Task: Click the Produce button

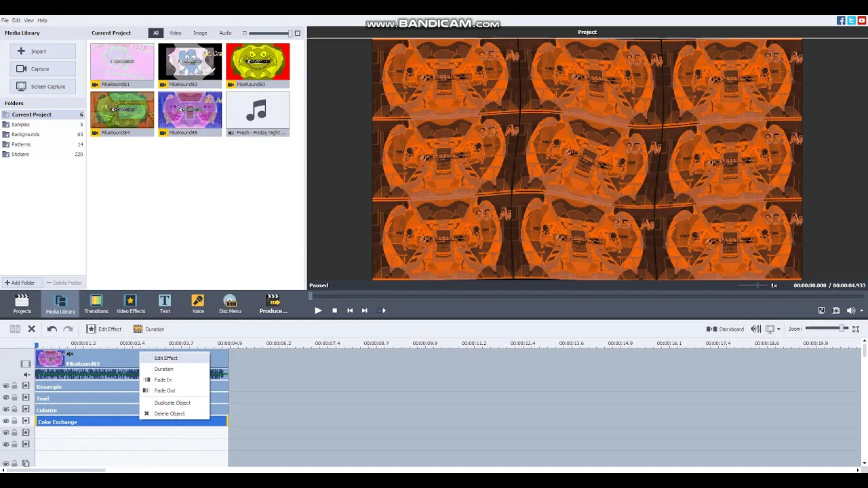Action: [x=273, y=304]
